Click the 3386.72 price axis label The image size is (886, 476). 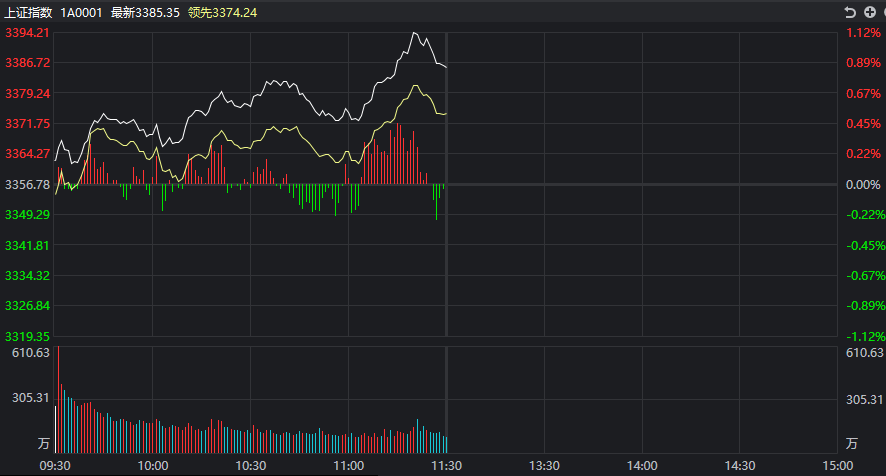pos(28,63)
